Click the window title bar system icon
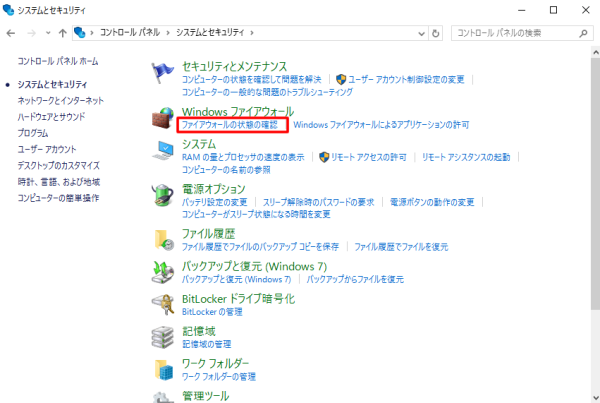This screenshot has width=600, height=403. 8,10
